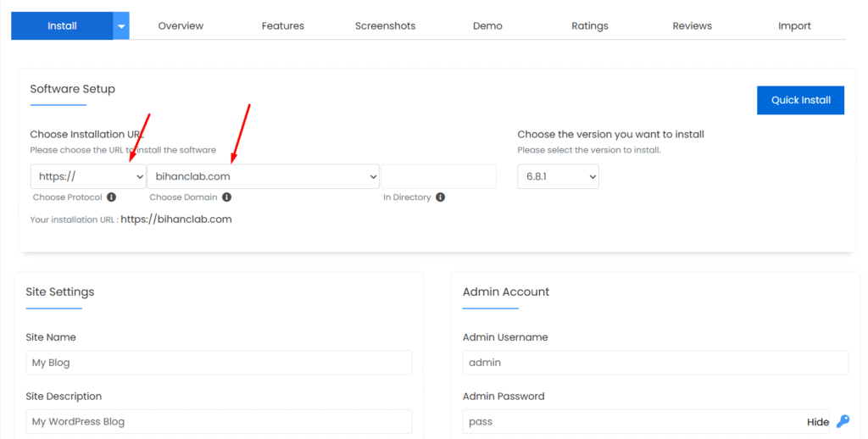Click the info icon beside In Directory
This screenshot has width=868, height=439.
coord(441,197)
